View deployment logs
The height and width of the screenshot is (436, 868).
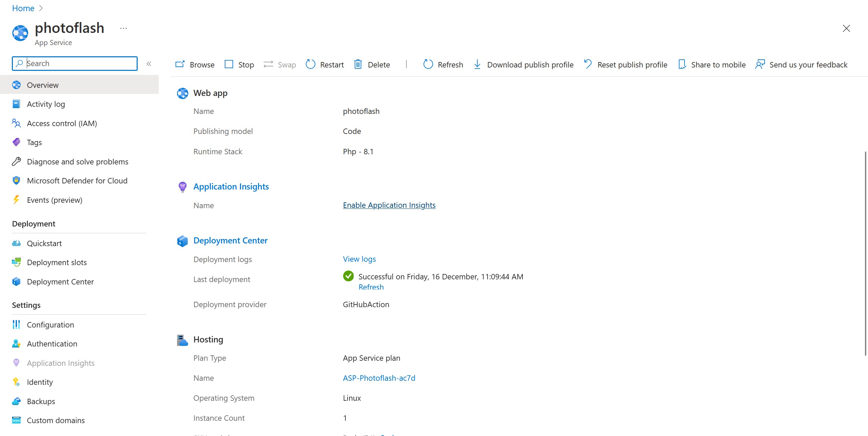point(359,259)
